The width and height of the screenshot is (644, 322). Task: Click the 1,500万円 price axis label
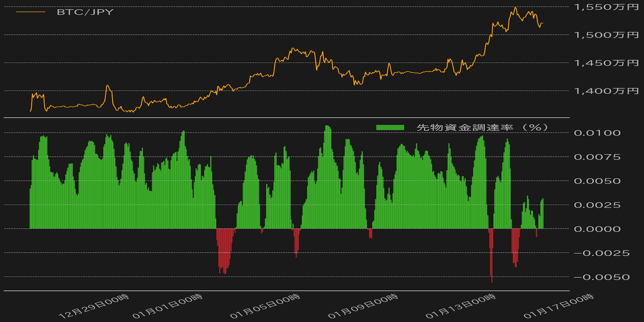pos(606,35)
